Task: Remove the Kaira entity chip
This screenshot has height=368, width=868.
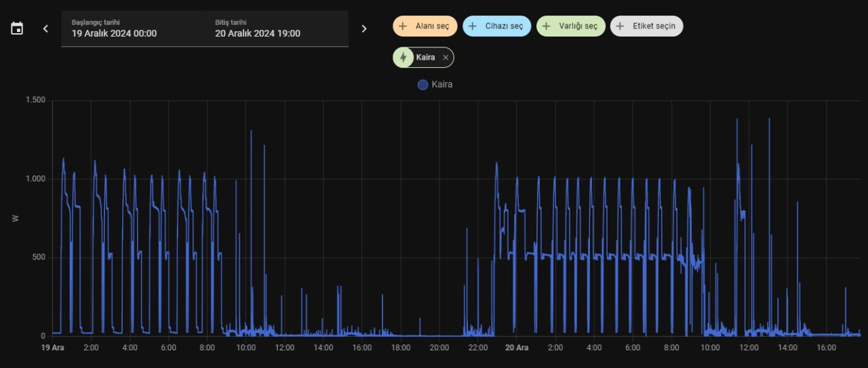Action: (x=446, y=58)
